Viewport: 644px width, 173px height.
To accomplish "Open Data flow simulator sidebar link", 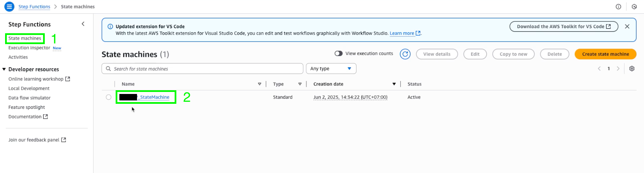I will 30,98.
